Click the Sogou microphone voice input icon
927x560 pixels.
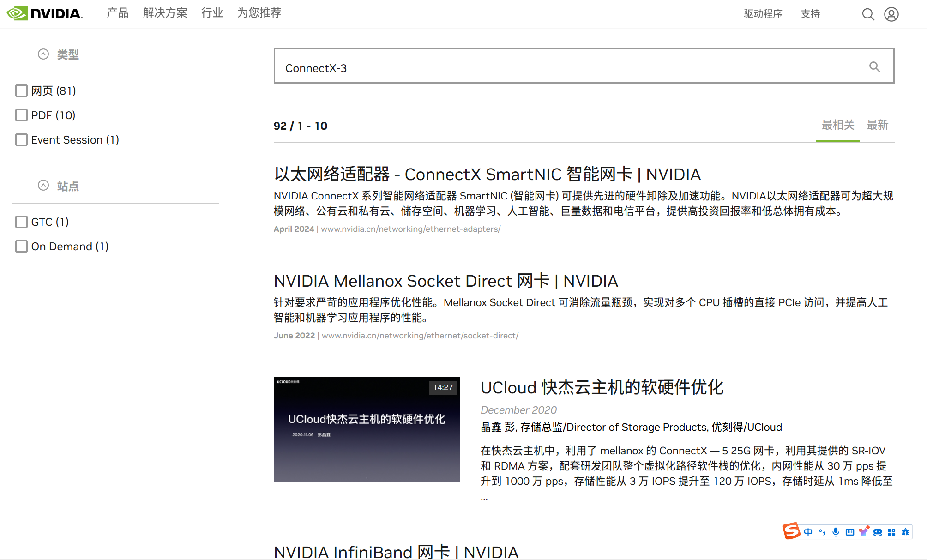(x=836, y=532)
